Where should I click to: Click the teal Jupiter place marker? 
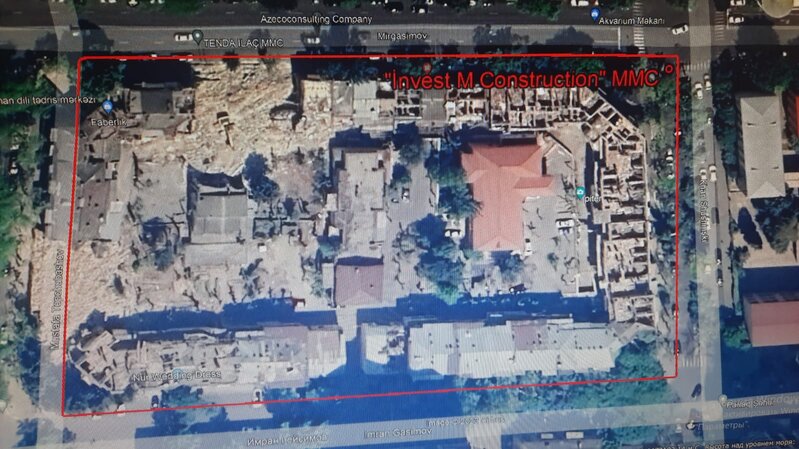click(x=581, y=192)
